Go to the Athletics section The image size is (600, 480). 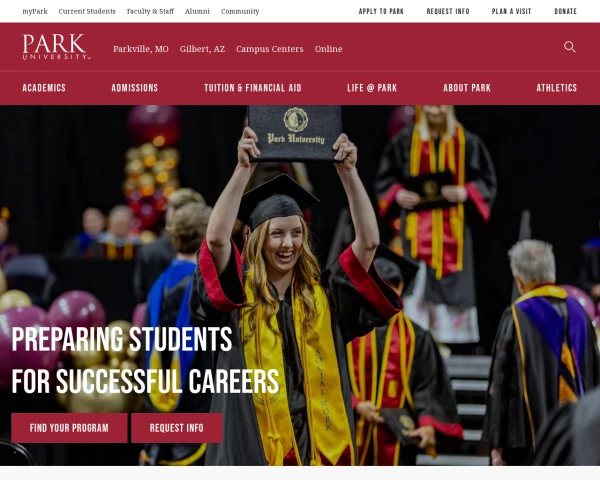coord(556,88)
